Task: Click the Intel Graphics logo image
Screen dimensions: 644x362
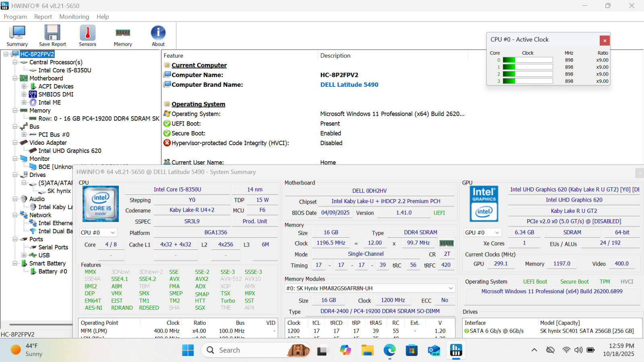Action: (484, 204)
